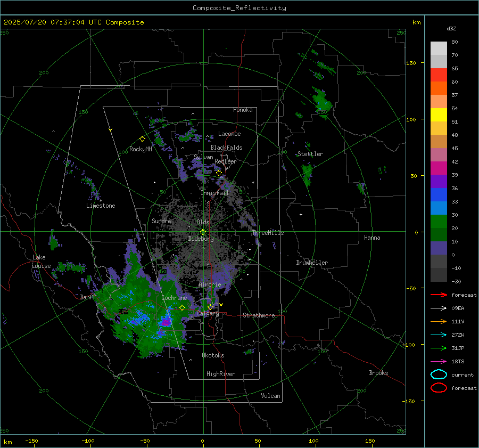Click the ThreeHills label

268,233
